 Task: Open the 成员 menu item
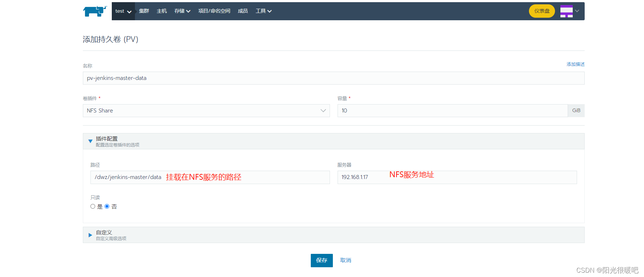243,11
